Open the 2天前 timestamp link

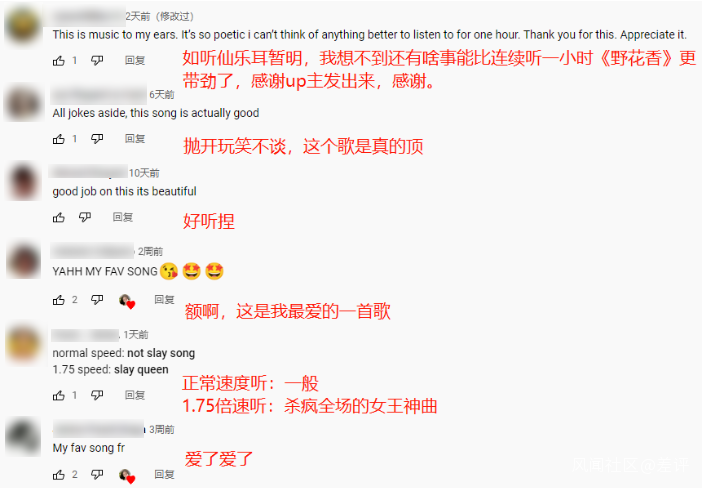point(137,17)
